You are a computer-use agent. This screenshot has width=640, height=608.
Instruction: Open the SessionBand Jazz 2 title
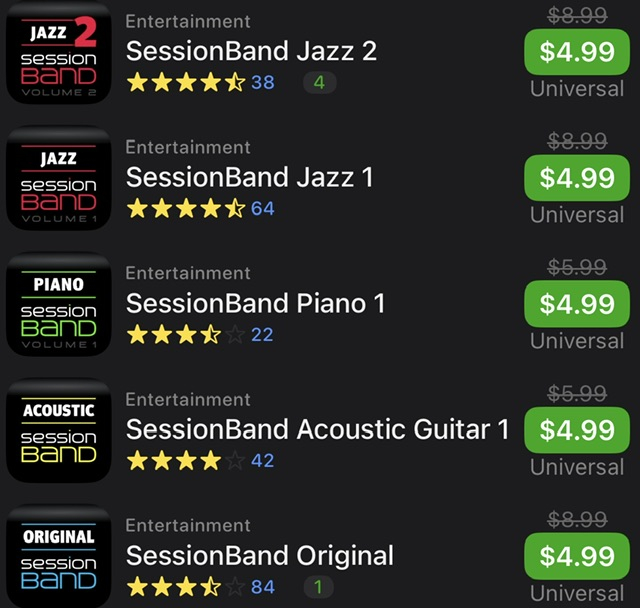251,51
